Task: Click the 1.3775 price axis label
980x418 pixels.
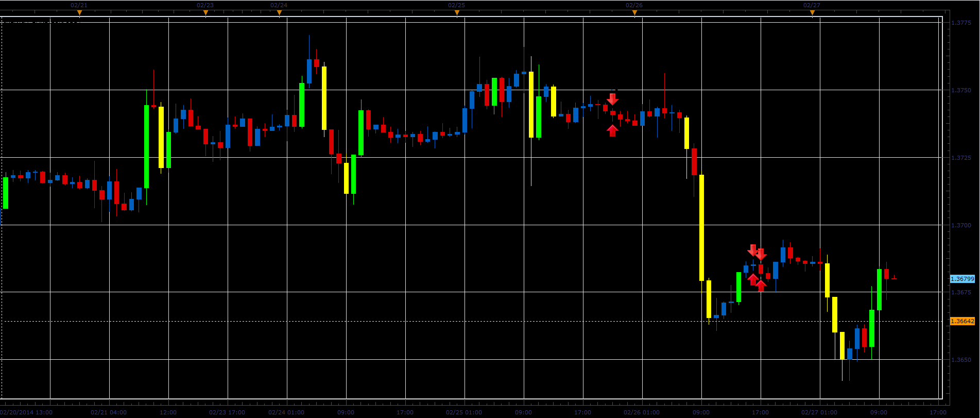Action: coord(961,23)
